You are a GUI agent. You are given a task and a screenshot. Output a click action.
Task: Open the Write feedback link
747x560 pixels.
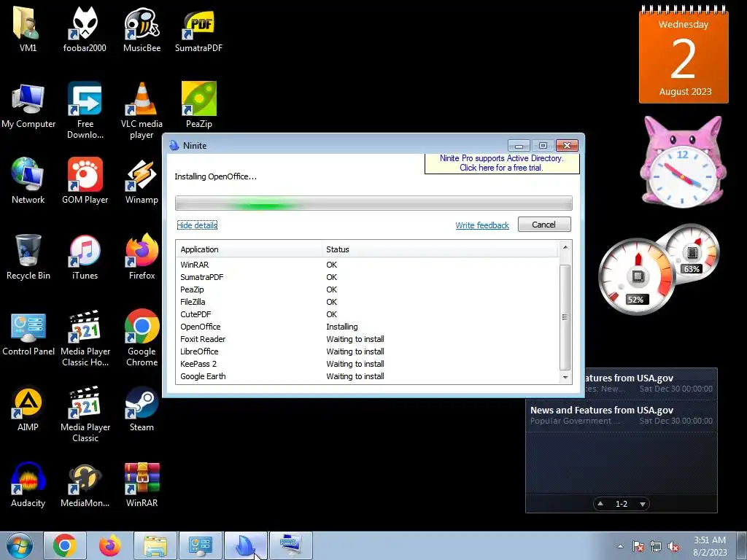482,225
